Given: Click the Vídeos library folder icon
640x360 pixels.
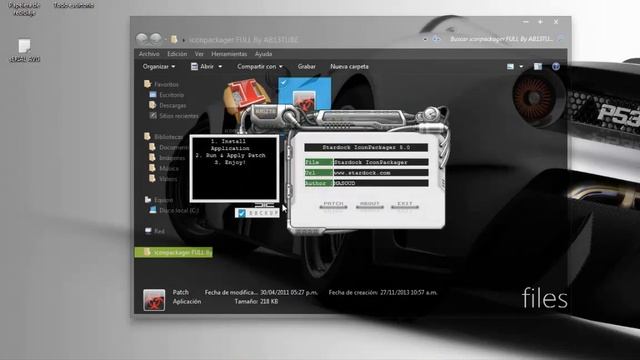Looking at the screenshot, I should click(153, 179).
